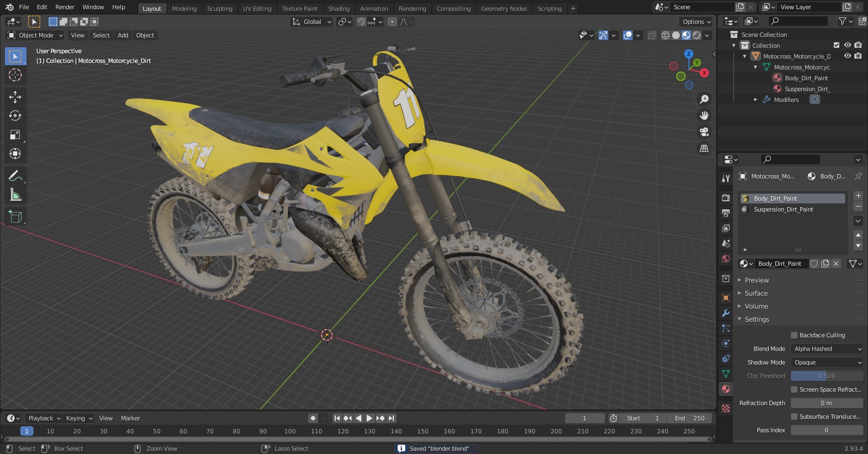Open the Physics properties tab
Viewport: 868px width, 454px height.
[726, 343]
